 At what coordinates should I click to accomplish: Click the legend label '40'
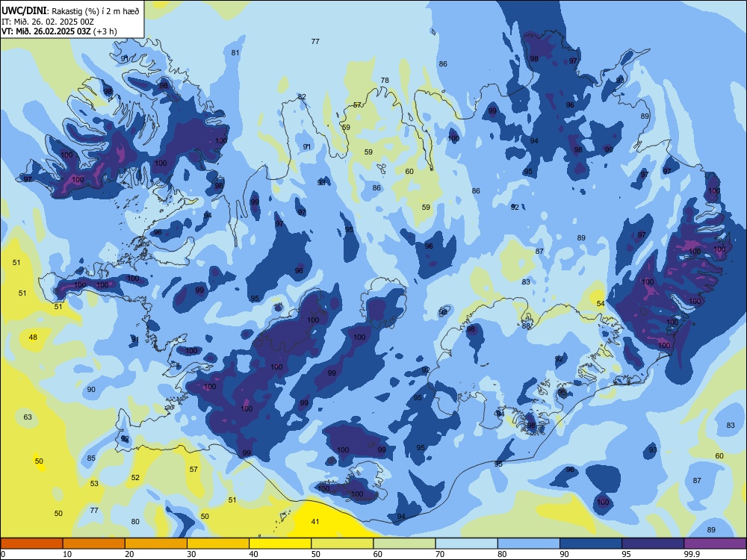coord(253,554)
